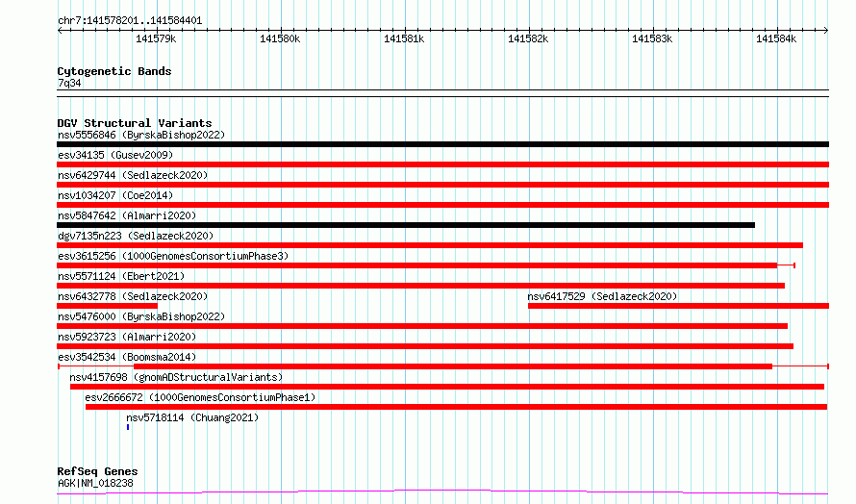Click the chr7:141578201..141584401 coordinate label

pos(130,21)
